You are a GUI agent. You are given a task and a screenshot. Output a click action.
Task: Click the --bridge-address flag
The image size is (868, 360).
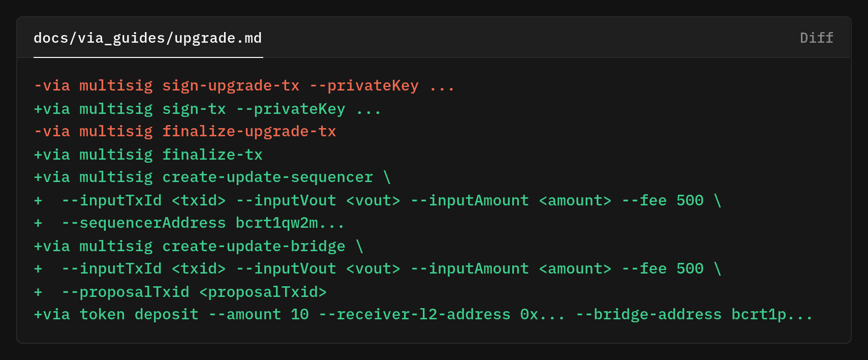(648, 315)
